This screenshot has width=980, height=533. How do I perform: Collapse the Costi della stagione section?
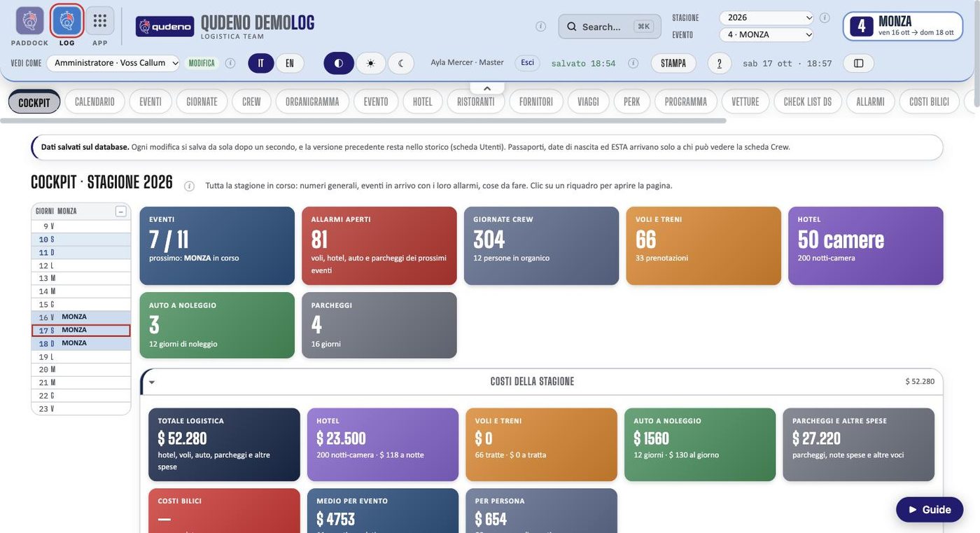pos(152,382)
